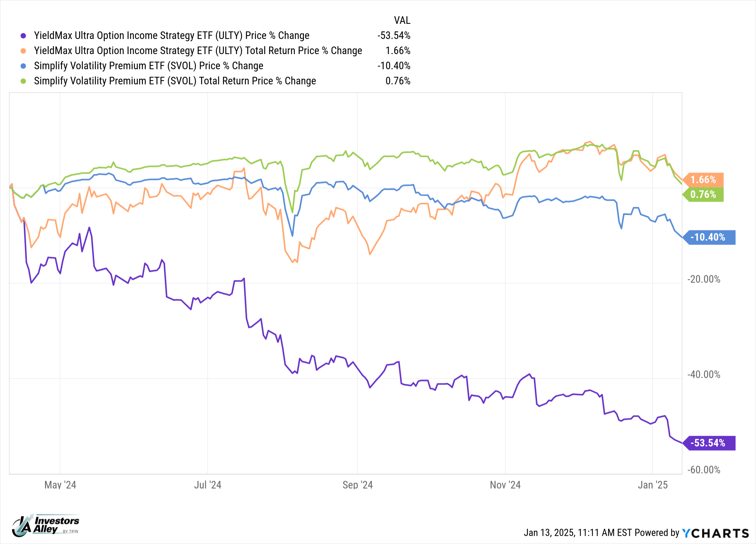Click the green 0.76% end value tag
Screen dimensions: 756x544
click(x=703, y=194)
